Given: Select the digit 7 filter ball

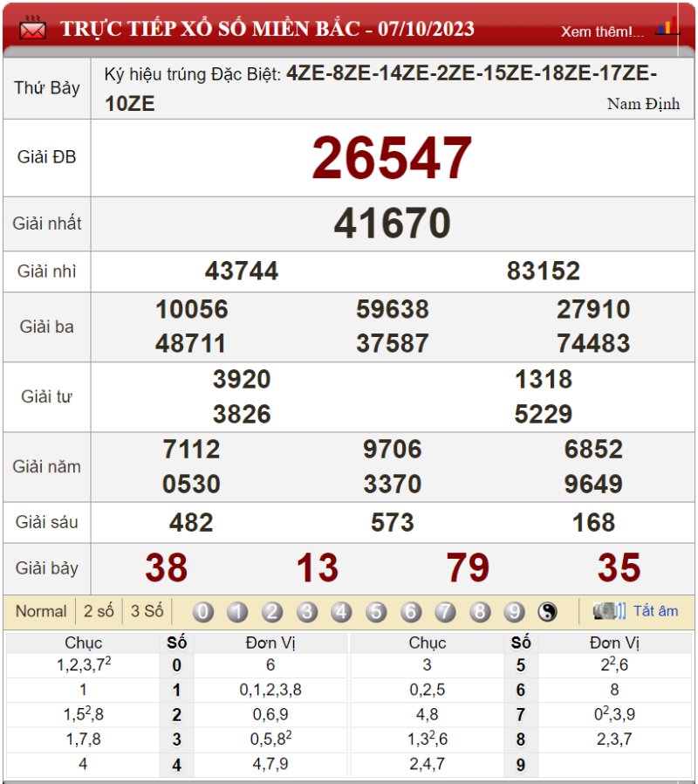Looking at the screenshot, I should pyautogui.click(x=445, y=612).
